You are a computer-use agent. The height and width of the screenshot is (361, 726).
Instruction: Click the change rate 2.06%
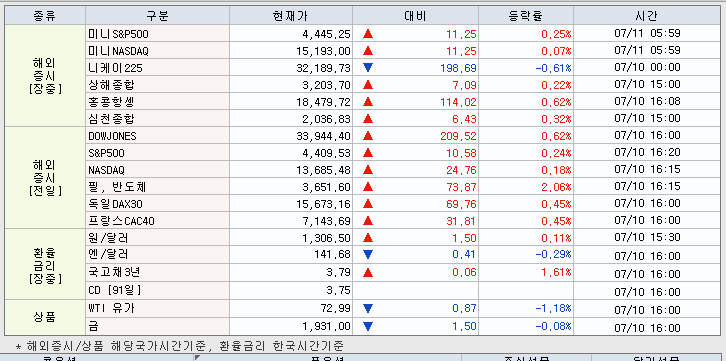coord(556,187)
